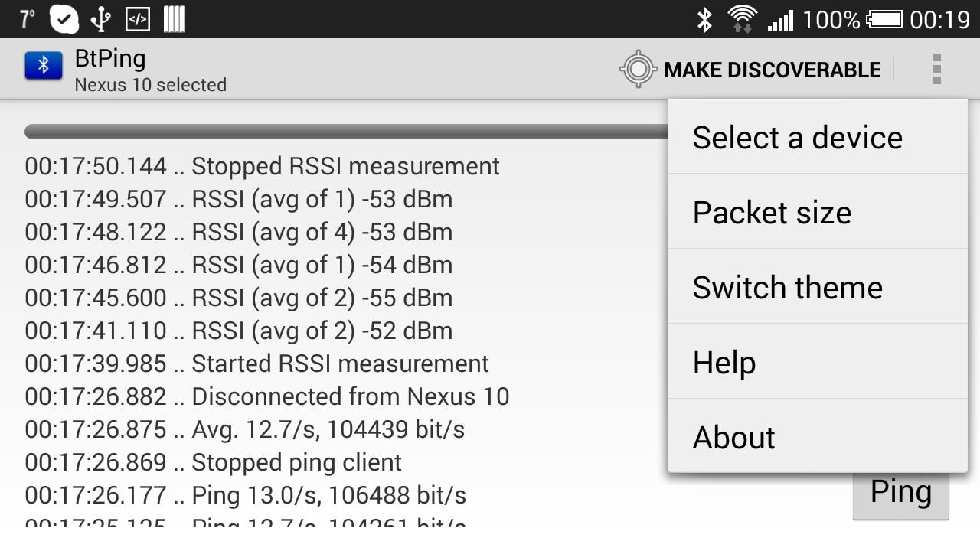Tap the three-dot overflow menu icon
980x551 pixels.
[x=936, y=70]
